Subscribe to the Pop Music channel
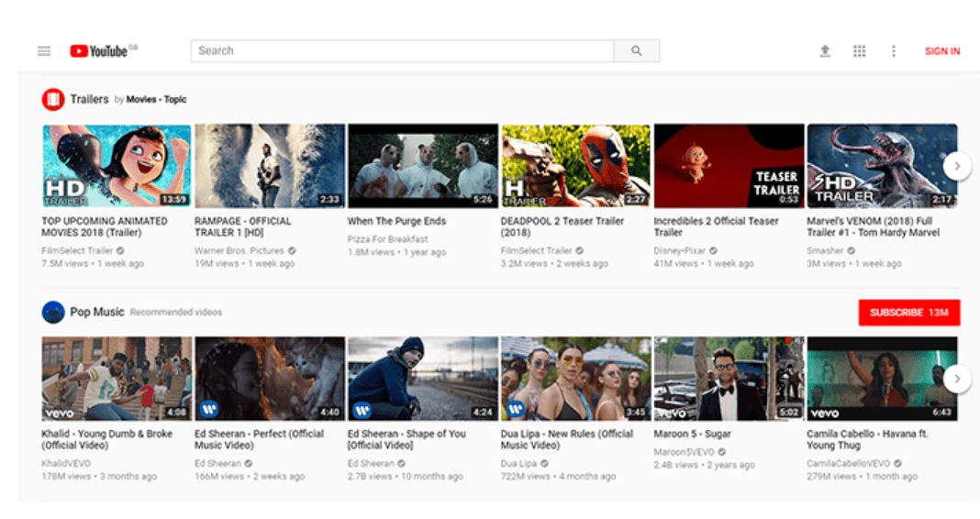The image size is (980, 519). [x=908, y=313]
